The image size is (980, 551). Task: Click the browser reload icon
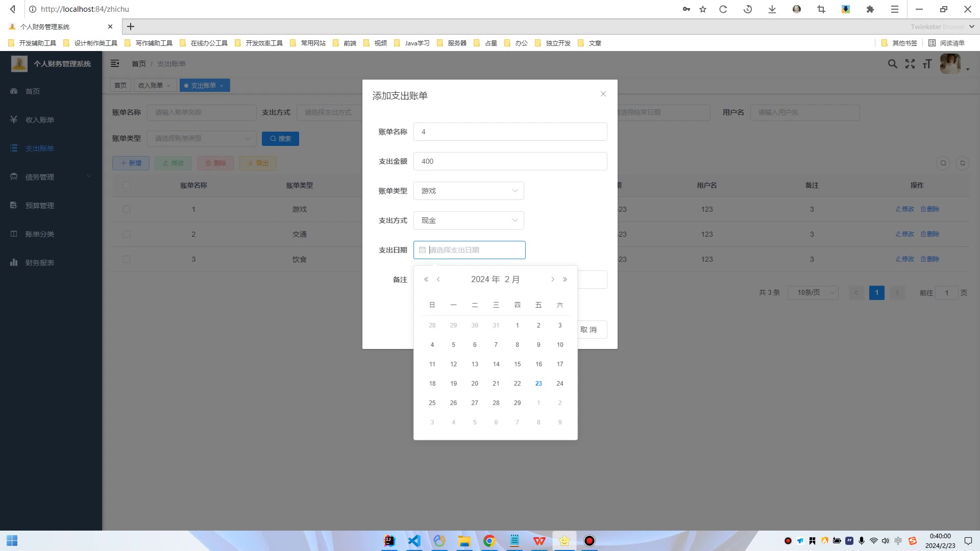[723, 9]
